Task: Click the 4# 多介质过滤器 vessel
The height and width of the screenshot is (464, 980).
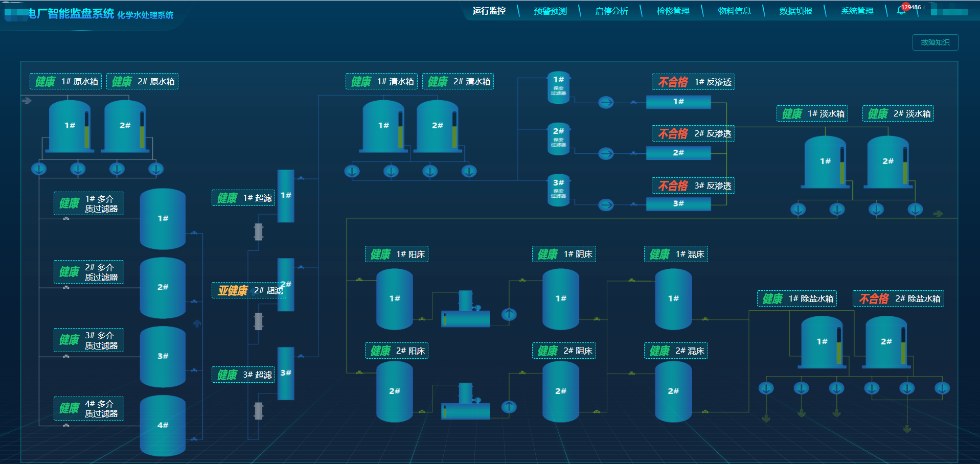Action: [163, 426]
